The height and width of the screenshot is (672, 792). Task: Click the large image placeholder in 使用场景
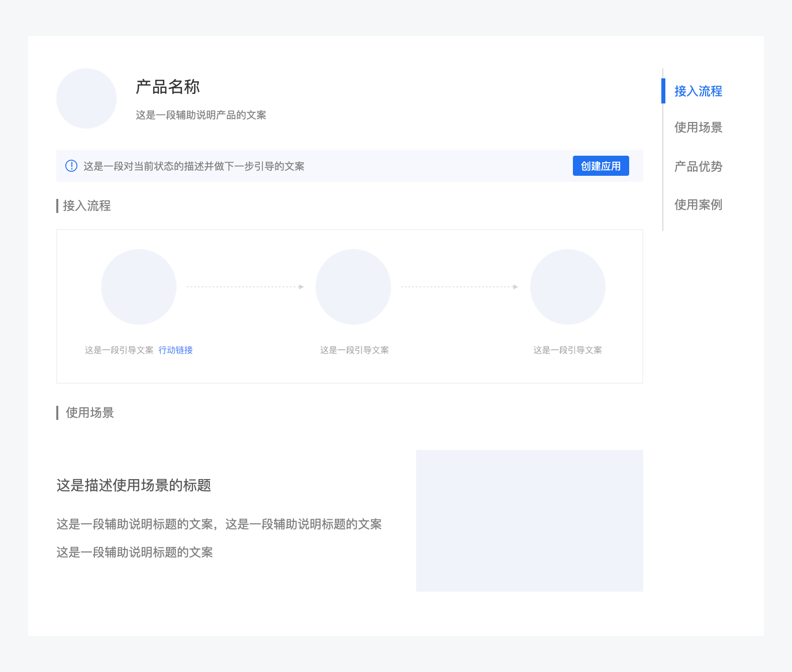click(529, 520)
